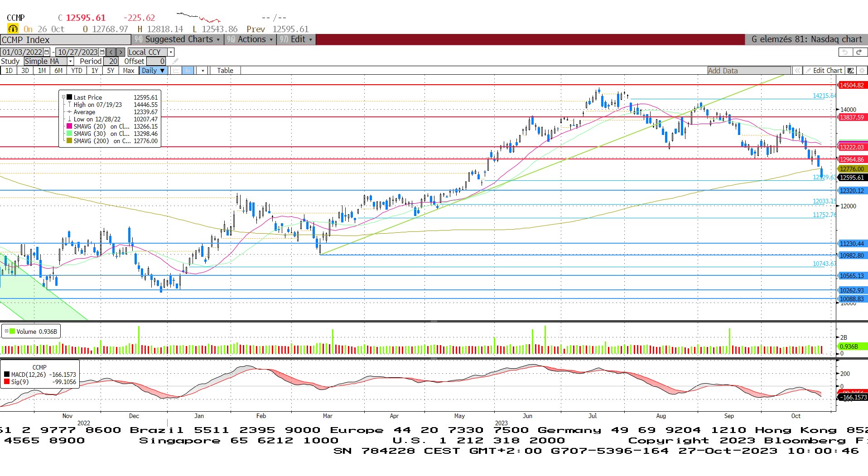Open the chart template properties icon
This screenshot has height=476, width=868.
click(x=851, y=71)
